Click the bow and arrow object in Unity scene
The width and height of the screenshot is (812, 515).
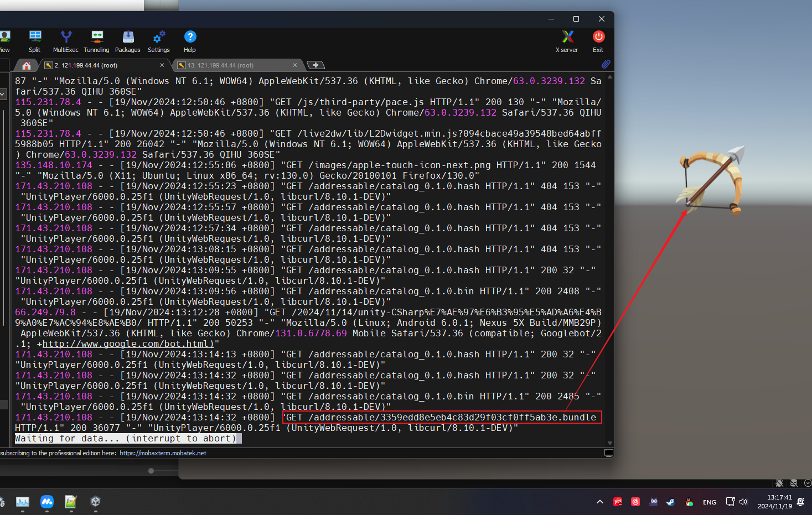coord(712,181)
